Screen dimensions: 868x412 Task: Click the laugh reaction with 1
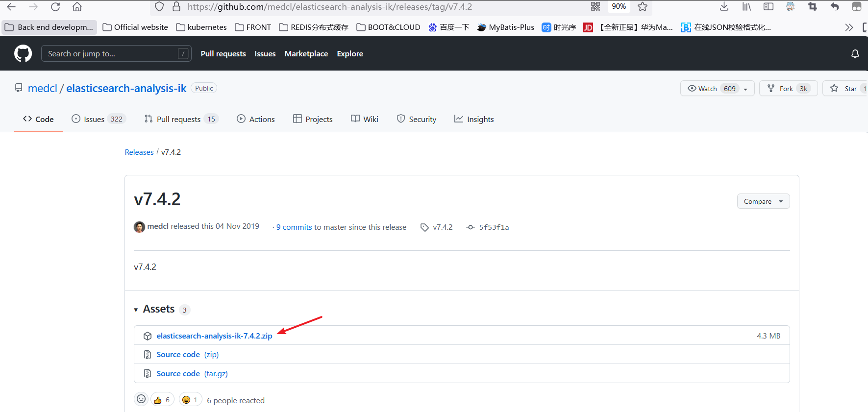[190, 400]
